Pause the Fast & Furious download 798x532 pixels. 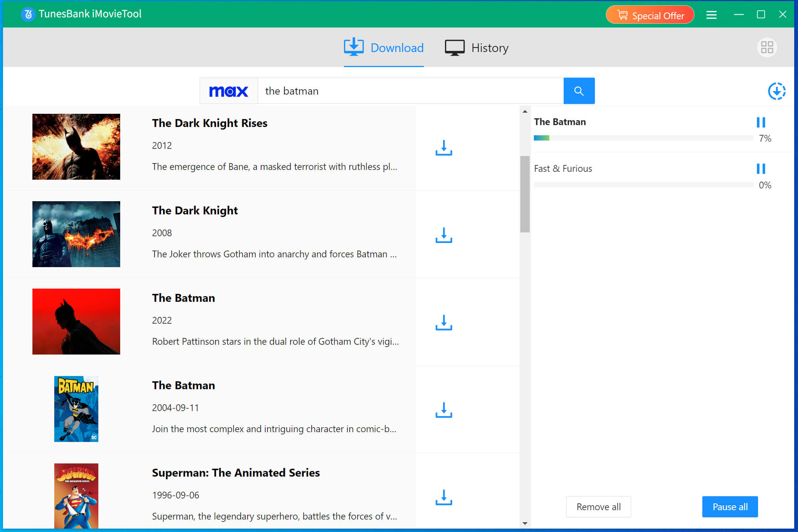click(x=761, y=168)
